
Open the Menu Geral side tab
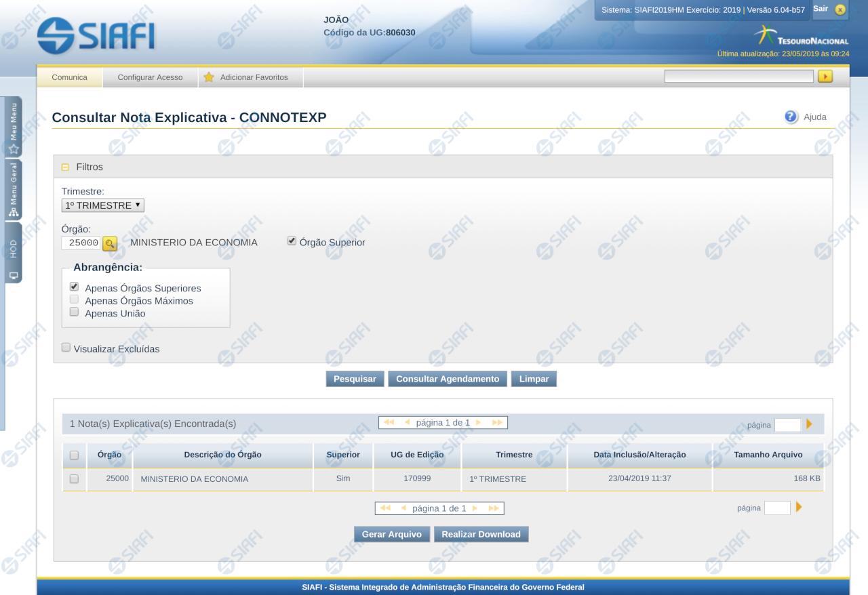click(14, 190)
